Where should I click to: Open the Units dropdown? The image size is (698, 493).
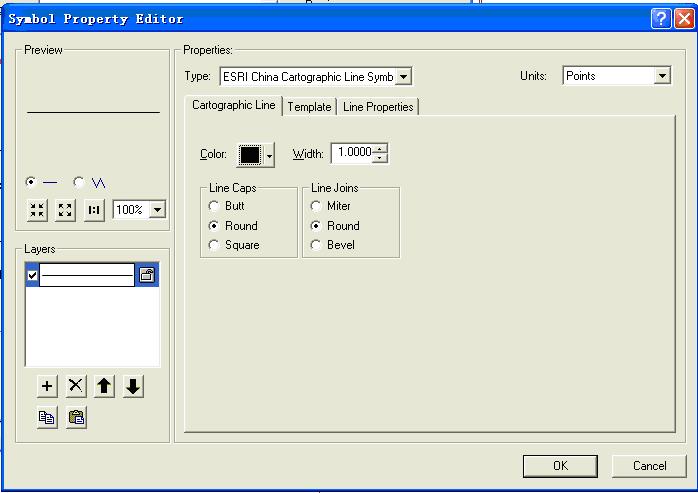click(662, 76)
